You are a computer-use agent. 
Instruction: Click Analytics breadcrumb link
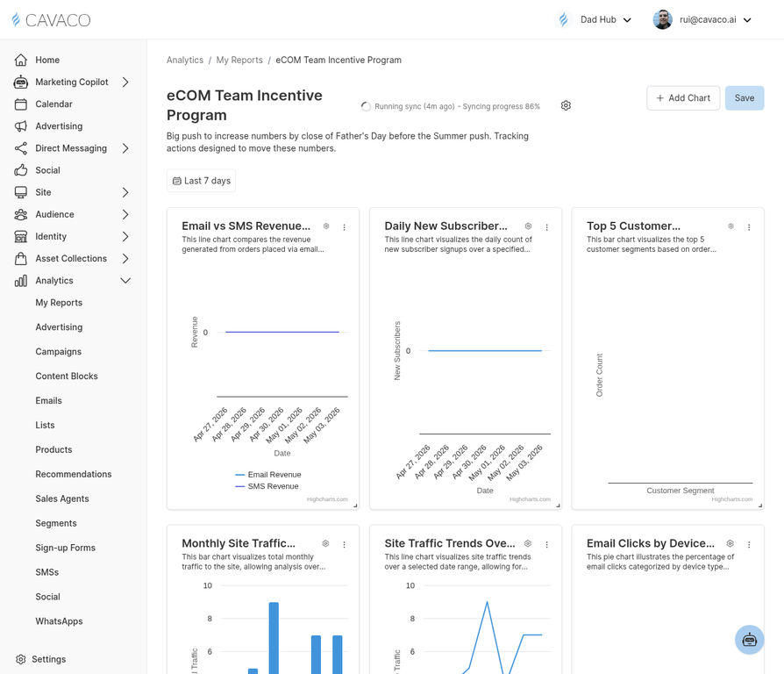click(x=185, y=60)
